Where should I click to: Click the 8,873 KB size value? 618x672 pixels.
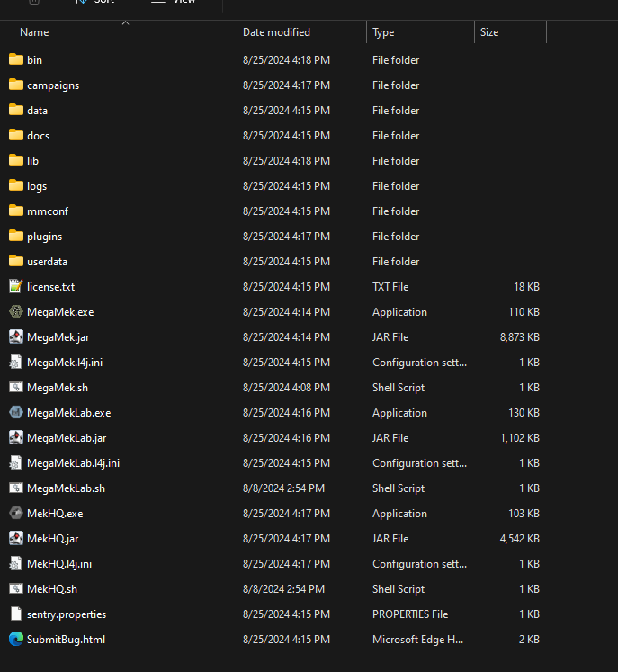[519, 337]
